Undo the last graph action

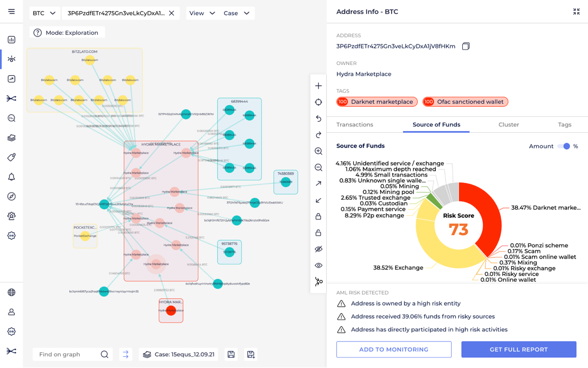[318, 118]
